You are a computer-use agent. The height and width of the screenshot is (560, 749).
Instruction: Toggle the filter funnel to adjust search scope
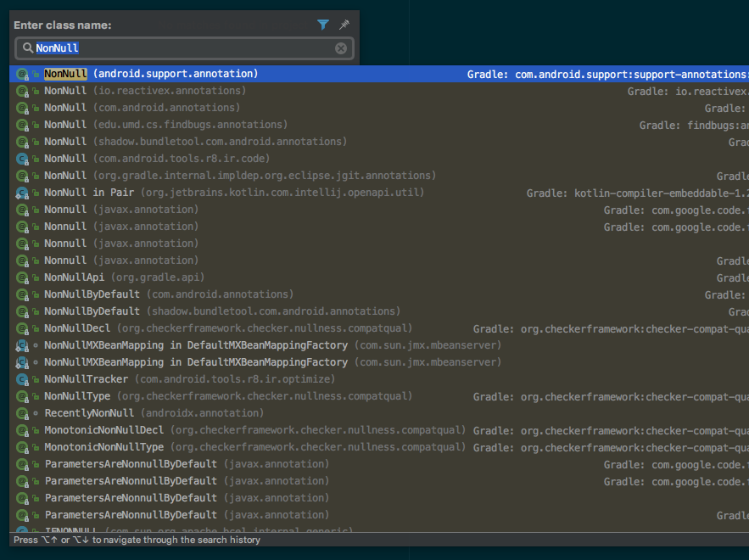pos(323,25)
